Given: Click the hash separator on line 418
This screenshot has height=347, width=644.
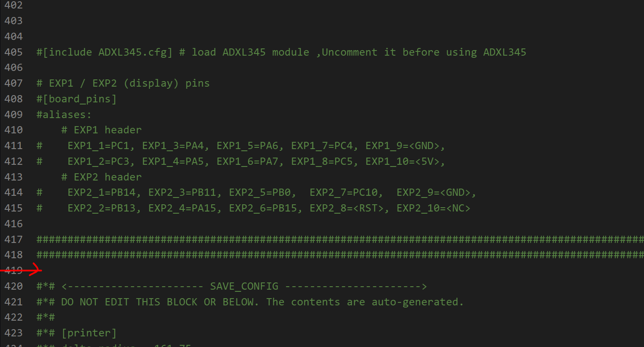Looking at the screenshot, I should click(x=340, y=255).
